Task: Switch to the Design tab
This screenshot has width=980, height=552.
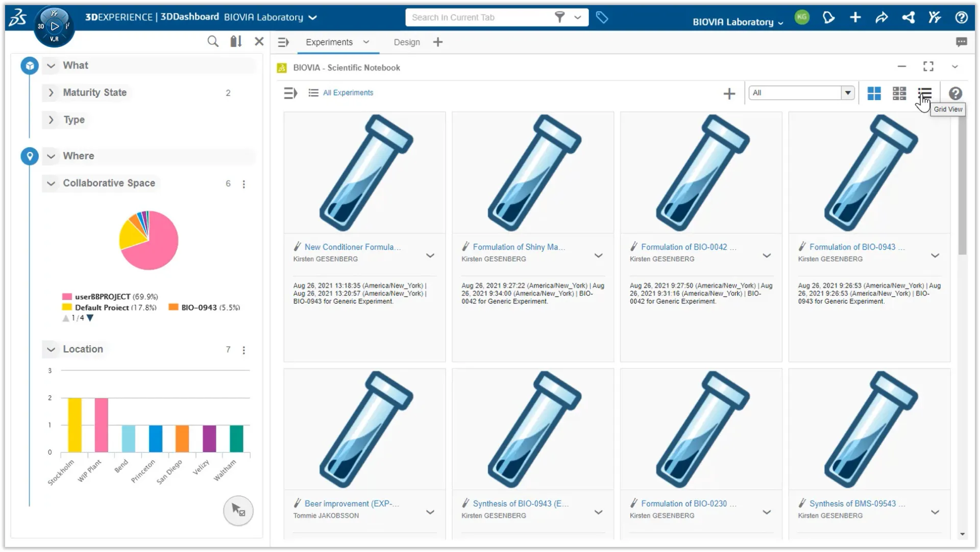Action: point(406,42)
